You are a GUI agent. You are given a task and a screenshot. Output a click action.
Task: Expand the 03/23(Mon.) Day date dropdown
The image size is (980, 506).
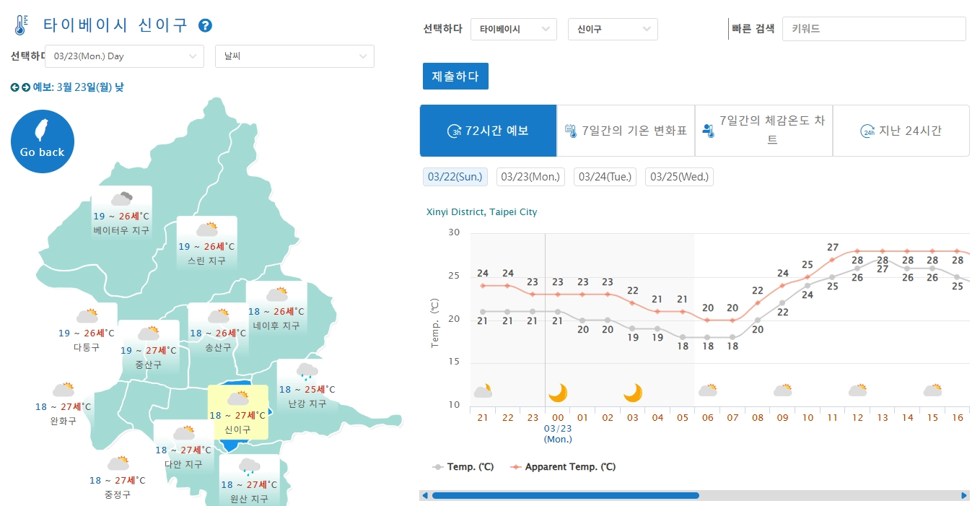tap(124, 56)
